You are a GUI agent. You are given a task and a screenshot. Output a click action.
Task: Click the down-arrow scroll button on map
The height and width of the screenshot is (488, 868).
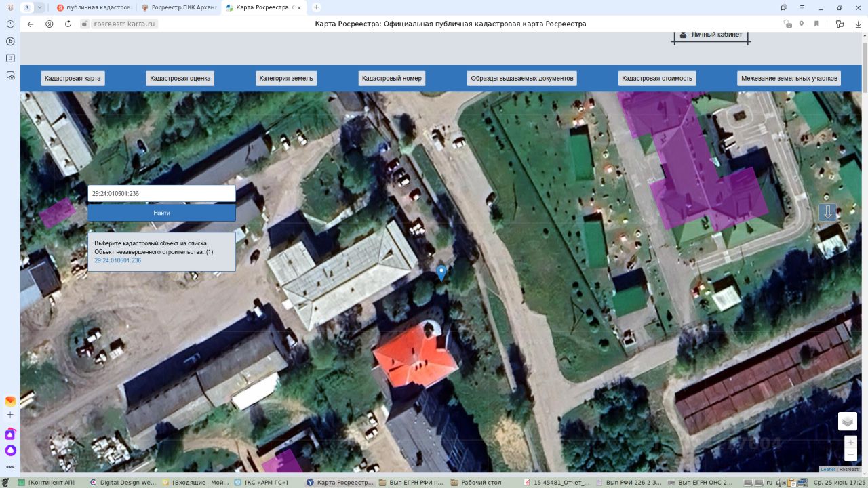827,212
